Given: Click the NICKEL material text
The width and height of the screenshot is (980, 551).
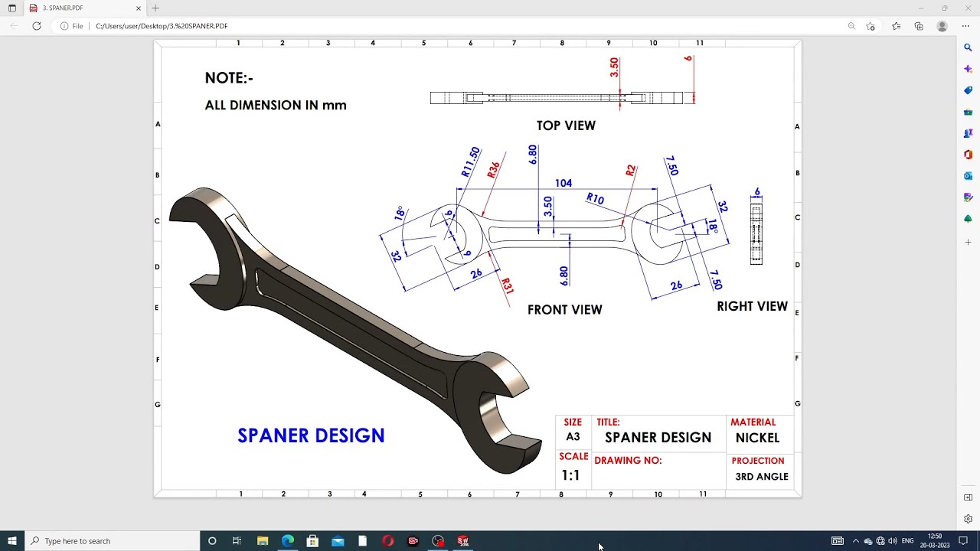Looking at the screenshot, I should click(757, 438).
